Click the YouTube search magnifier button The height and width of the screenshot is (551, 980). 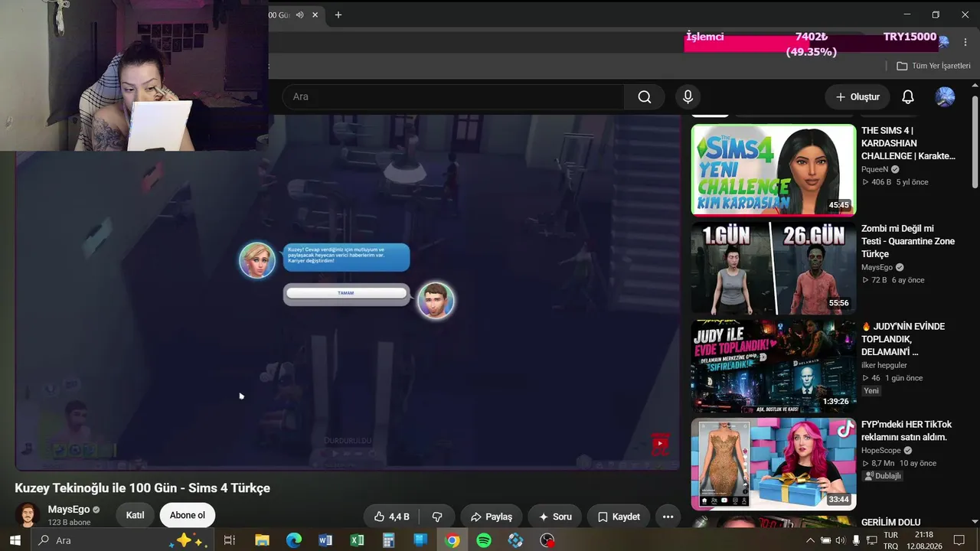click(645, 97)
